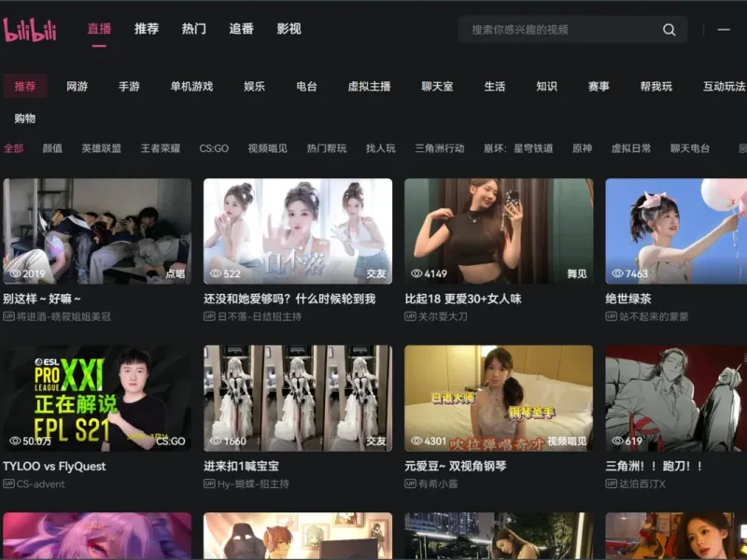Open uploader 将进酒-晓筱姐姐美冠

pyautogui.click(x=63, y=316)
